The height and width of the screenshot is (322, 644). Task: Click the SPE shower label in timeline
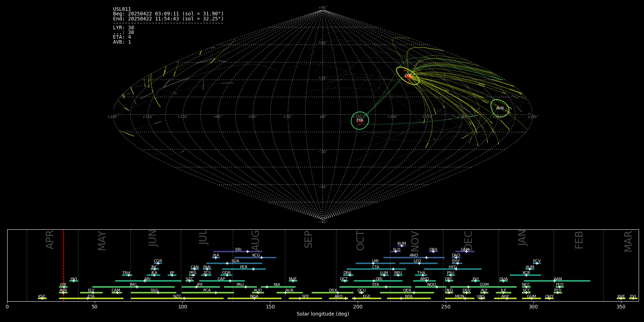click(x=305, y=297)
